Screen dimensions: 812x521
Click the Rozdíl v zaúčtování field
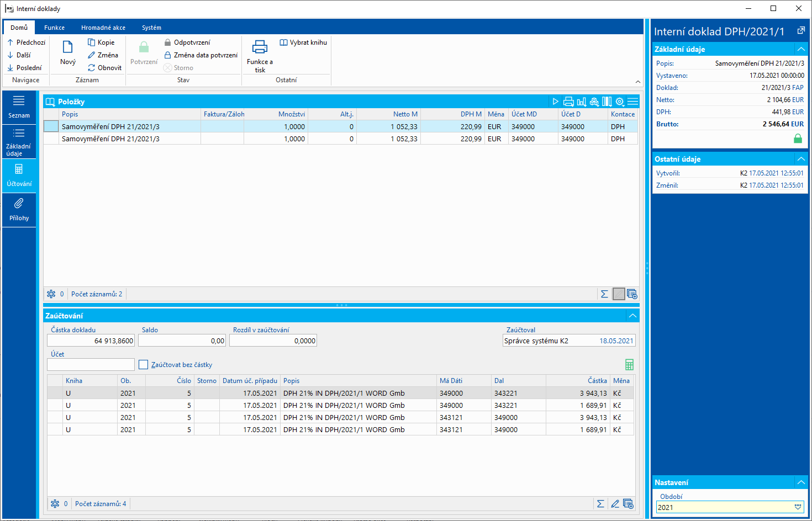(x=273, y=341)
